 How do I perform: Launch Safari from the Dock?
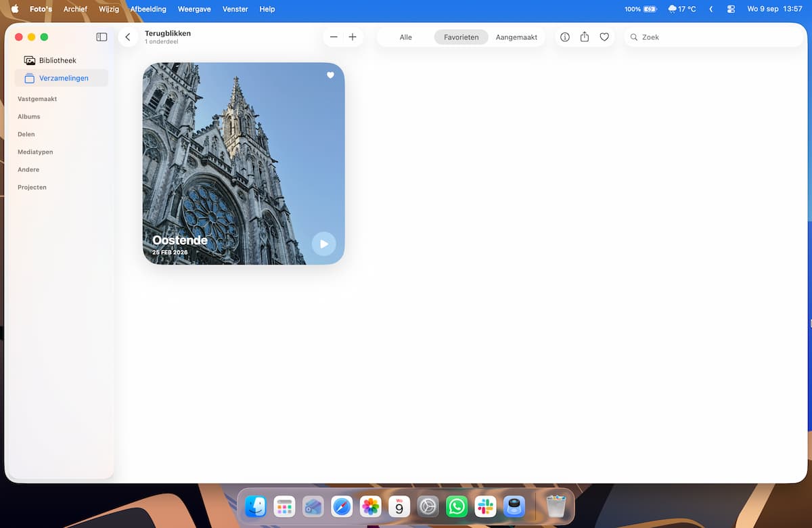342,506
